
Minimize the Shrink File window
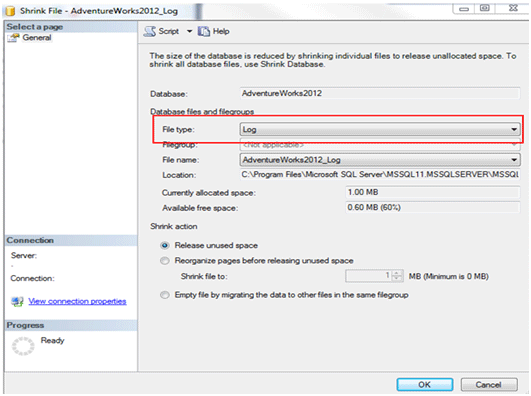click(x=464, y=8)
